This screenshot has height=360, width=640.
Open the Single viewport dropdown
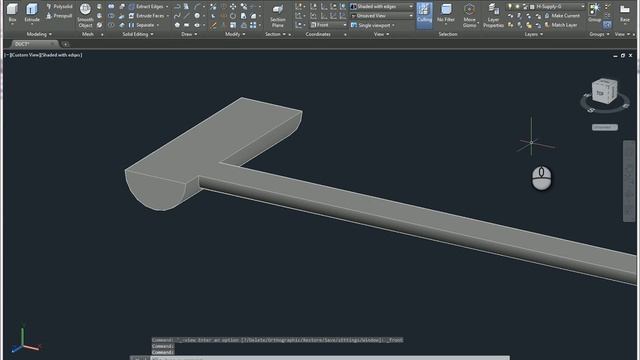click(x=373, y=25)
